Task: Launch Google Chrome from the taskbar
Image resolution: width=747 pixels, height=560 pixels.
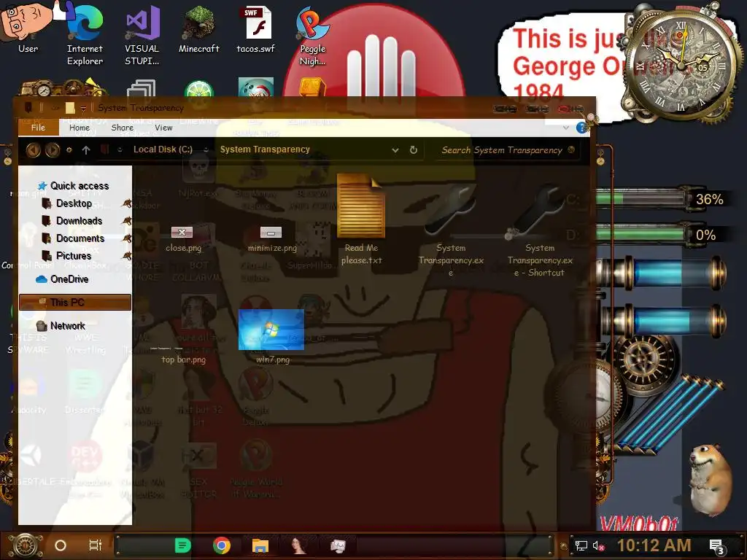Action: point(222,545)
